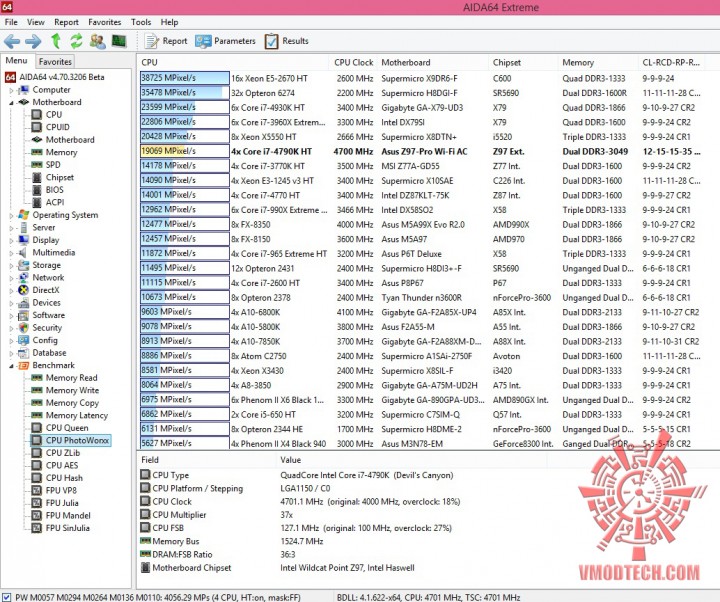The width and height of the screenshot is (720, 602).
Task: Click the Forward arrow toolbar icon
Action: coord(33,41)
